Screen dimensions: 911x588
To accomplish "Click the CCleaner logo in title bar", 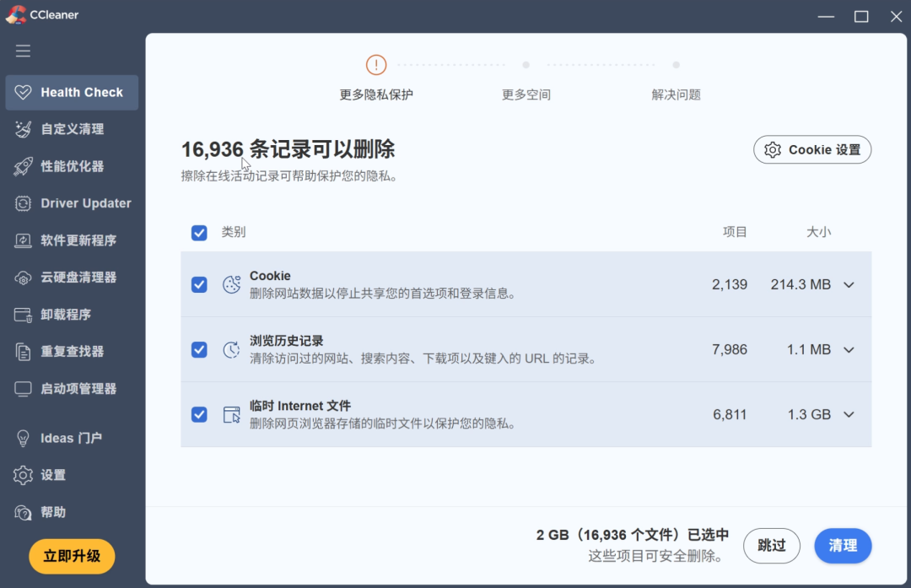I will [x=16, y=14].
